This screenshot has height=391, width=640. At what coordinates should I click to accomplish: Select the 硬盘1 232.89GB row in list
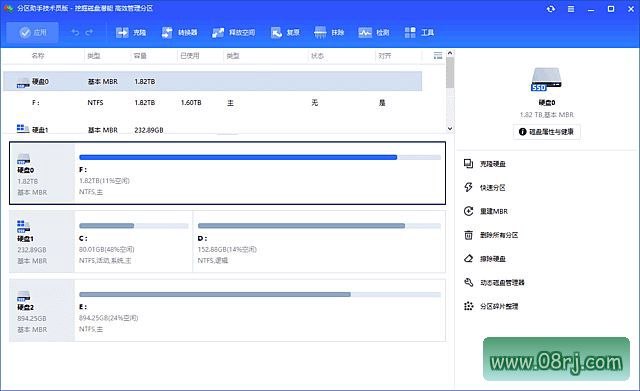point(213,129)
